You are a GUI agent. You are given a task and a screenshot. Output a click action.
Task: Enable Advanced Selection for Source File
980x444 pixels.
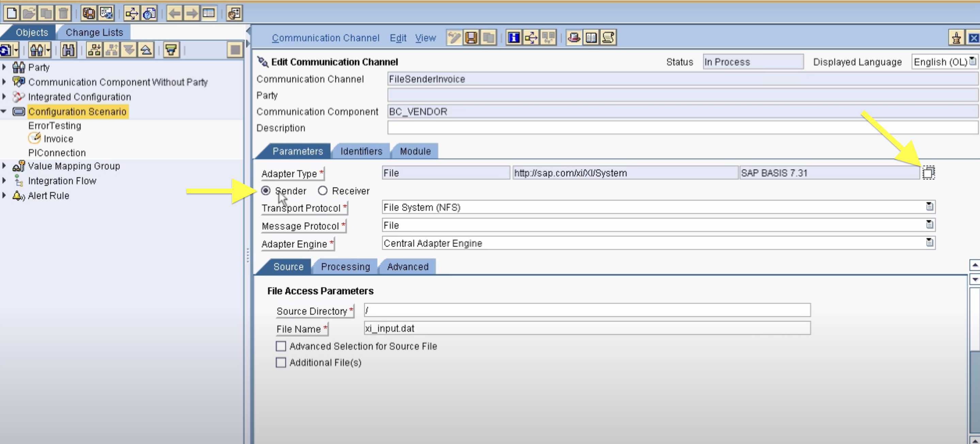click(x=281, y=346)
